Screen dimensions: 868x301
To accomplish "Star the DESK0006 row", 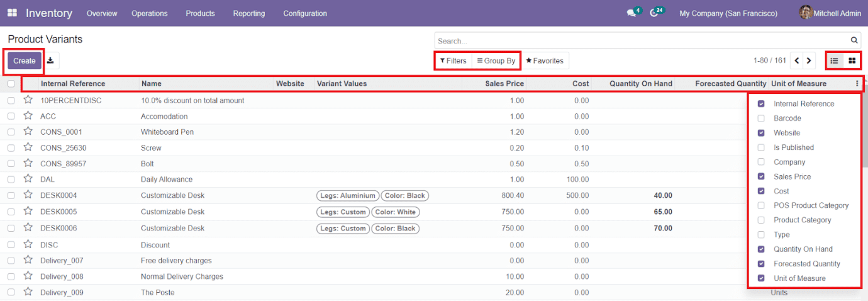I will tap(28, 228).
